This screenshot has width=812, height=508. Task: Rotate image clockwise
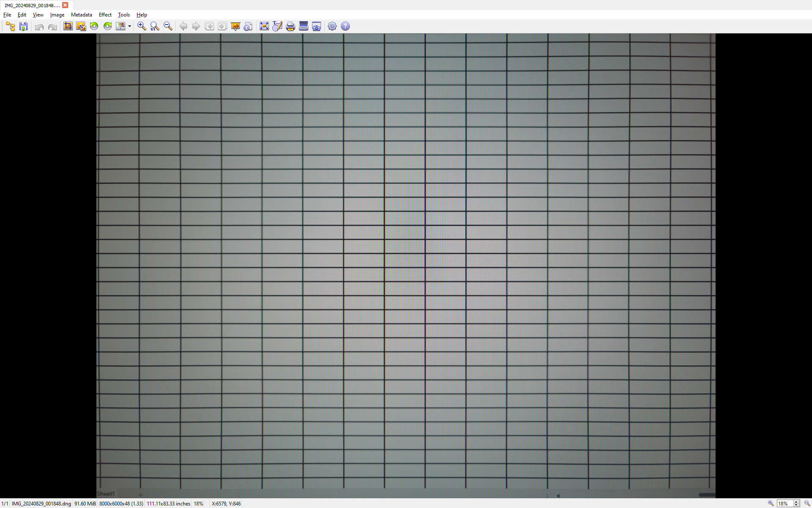click(x=107, y=26)
